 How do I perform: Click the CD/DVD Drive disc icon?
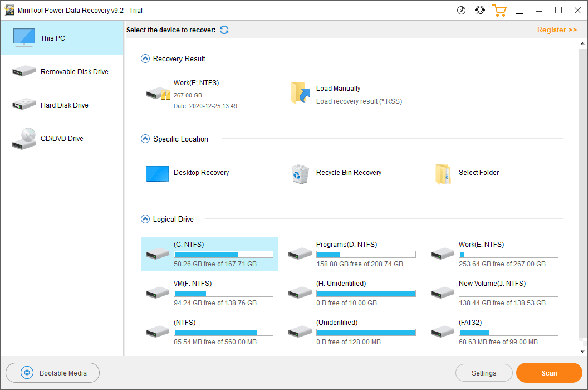point(24,139)
